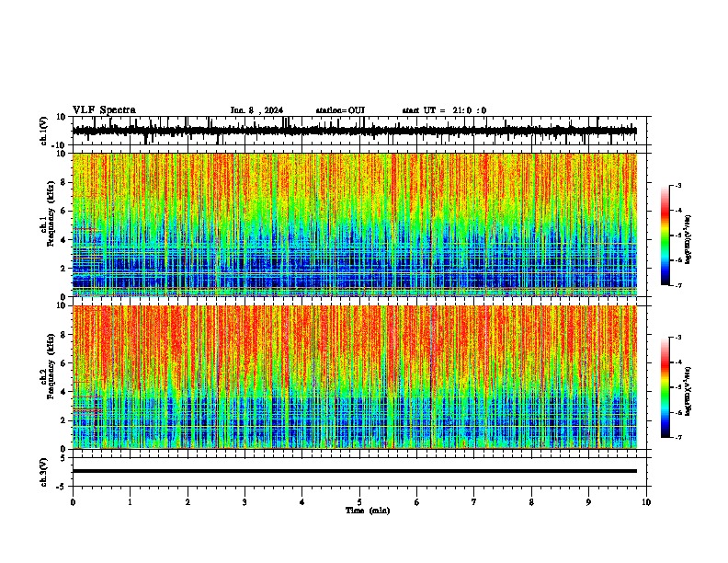Select the date text "Jan. 8 , 2024"
Image resolution: width=728 pixels, height=563 pixels.
point(256,110)
